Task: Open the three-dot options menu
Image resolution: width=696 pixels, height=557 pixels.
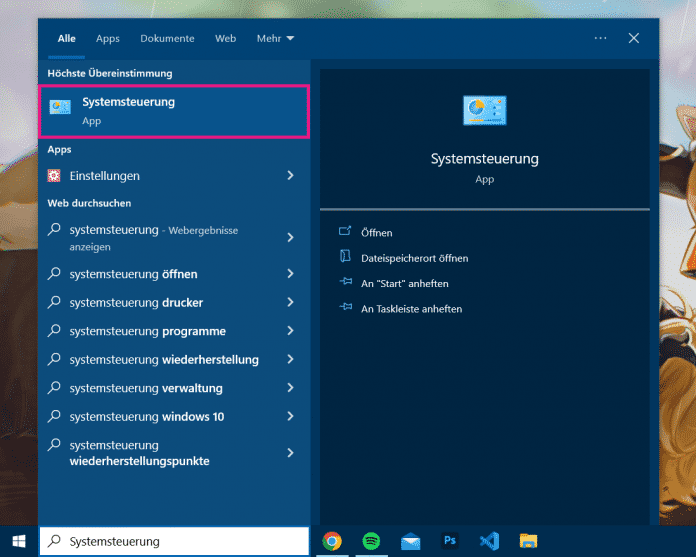Action: 600,38
